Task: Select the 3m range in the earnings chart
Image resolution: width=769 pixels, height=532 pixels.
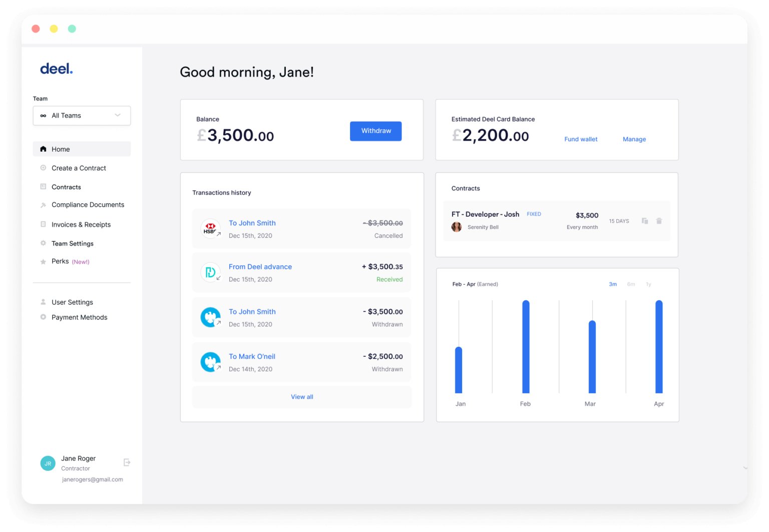Action: click(x=613, y=284)
